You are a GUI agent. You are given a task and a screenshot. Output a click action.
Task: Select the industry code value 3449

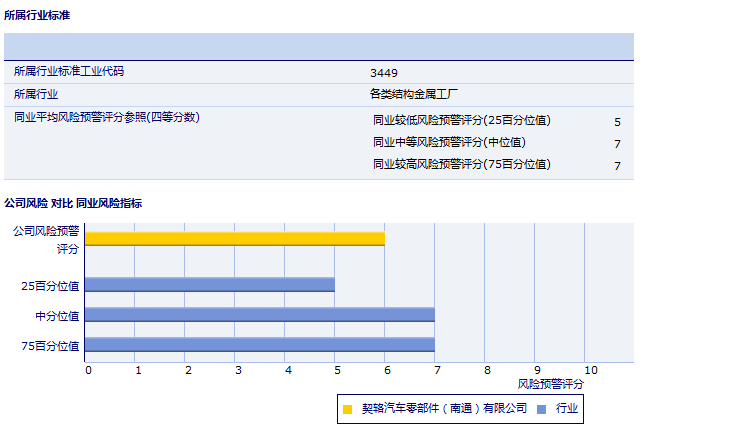(x=383, y=73)
